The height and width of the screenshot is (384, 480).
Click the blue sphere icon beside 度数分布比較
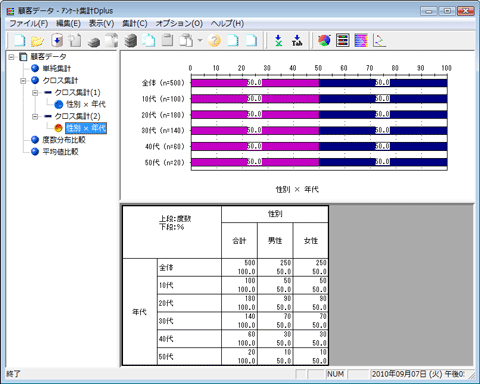[x=35, y=140]
